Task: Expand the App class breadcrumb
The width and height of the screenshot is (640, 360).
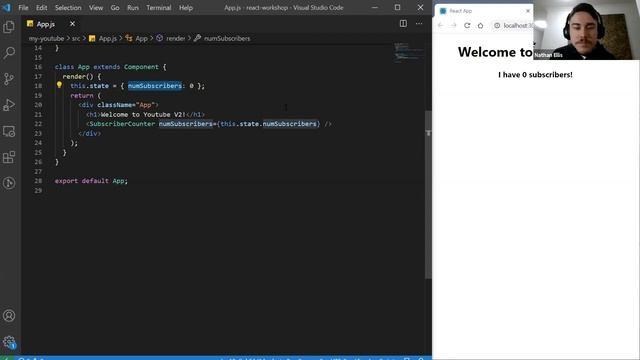Action: click(137, 38)
